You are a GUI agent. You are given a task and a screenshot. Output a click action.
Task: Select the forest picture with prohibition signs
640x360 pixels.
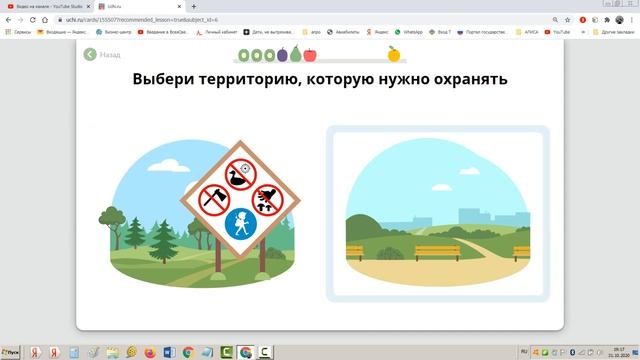tap(200, 213)
